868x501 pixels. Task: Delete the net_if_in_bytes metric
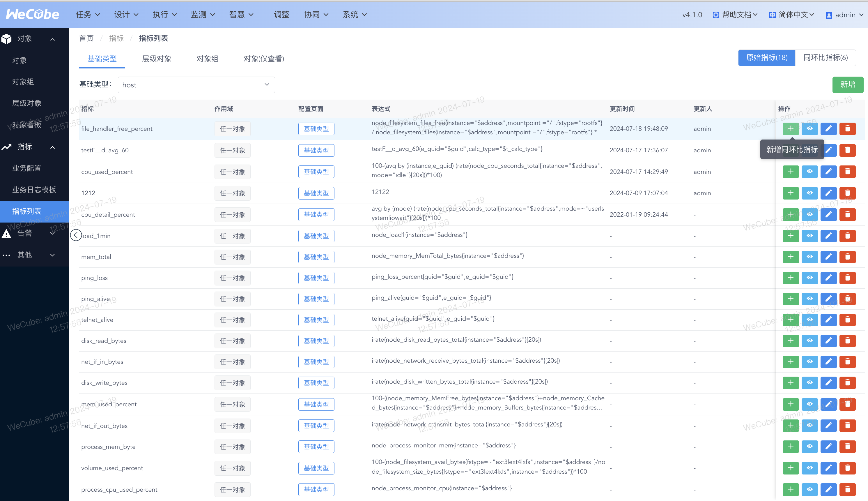tap(847, 362)
